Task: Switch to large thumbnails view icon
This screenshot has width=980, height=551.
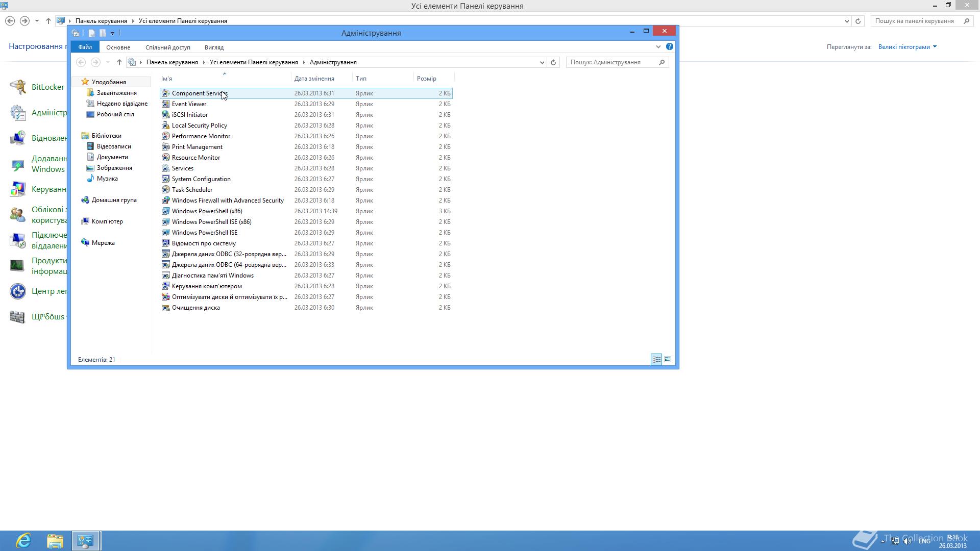Action: coord(668,360)
